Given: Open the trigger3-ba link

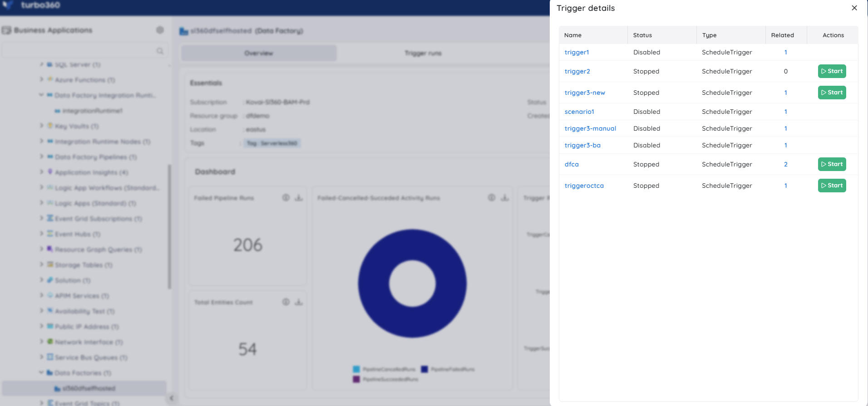Looking at the screenshot, I should click(x=582, y=145).
